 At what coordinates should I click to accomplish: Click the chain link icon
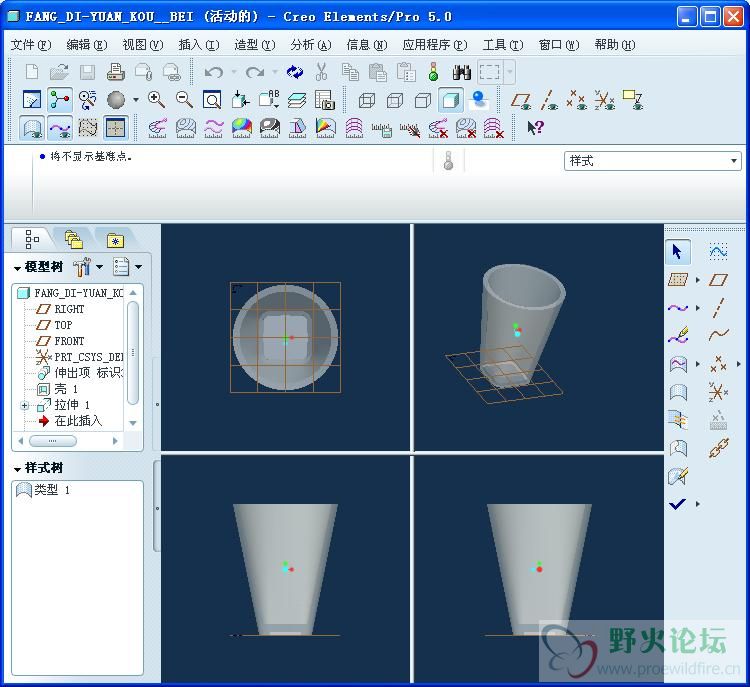coord(718,448)
